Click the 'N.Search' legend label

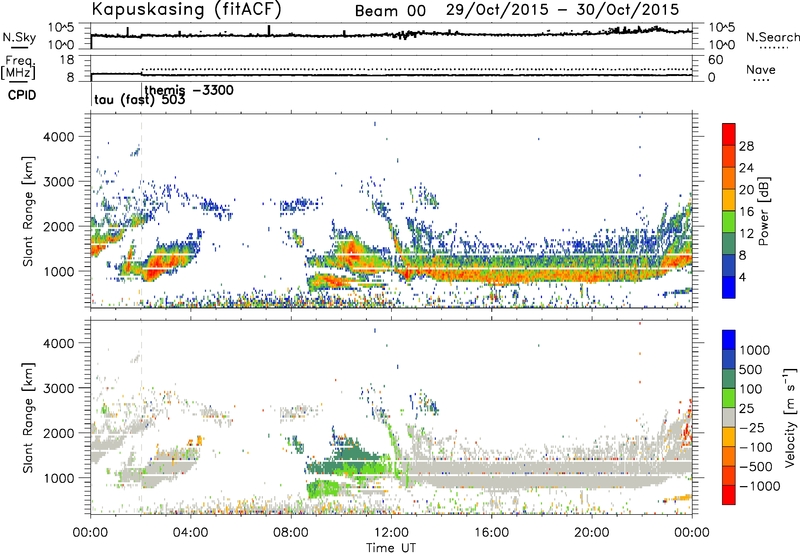[x=772, y=37]
